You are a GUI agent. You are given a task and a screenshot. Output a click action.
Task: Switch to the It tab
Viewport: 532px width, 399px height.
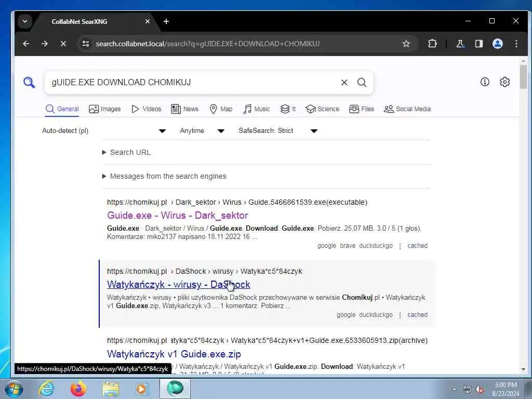[288, 109]
